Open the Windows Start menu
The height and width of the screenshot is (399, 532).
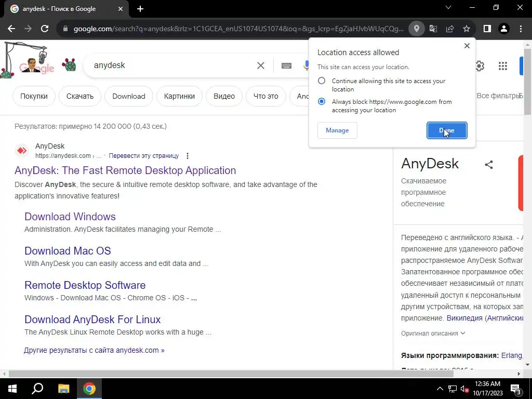(x=12, y=389)
